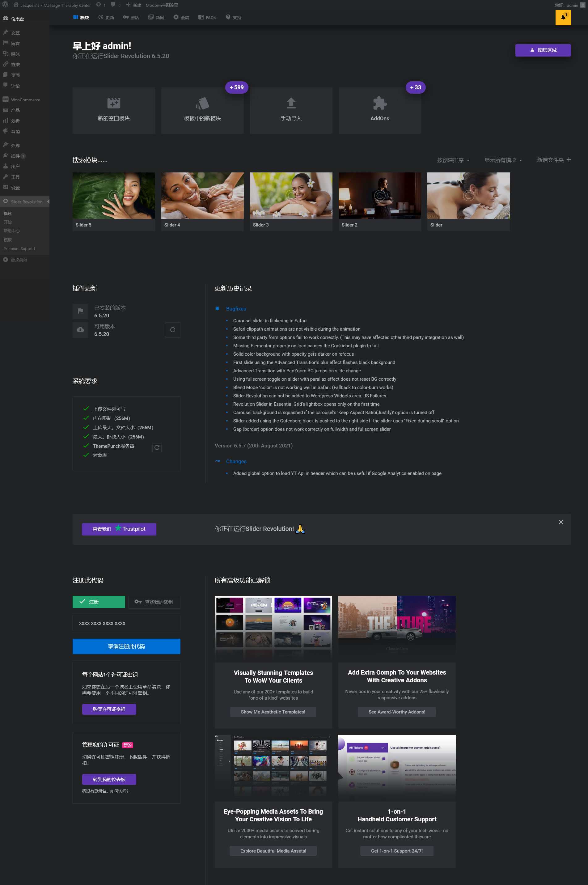This screenshot has height=885, width=588.
Task: Open the new blank module tile
Action: (x=114, y=111)
